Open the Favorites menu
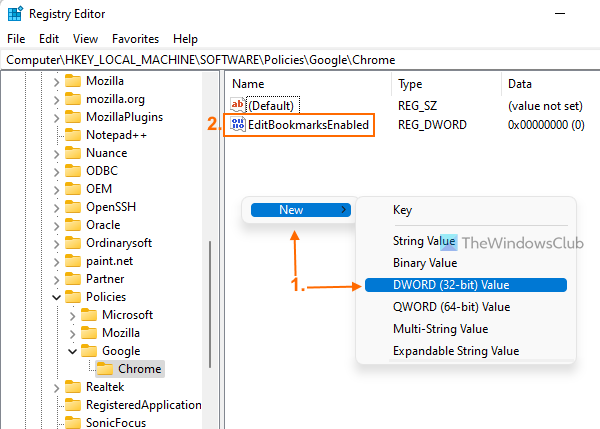The height and width of the screenshot is (429, 600). [135, 39]
